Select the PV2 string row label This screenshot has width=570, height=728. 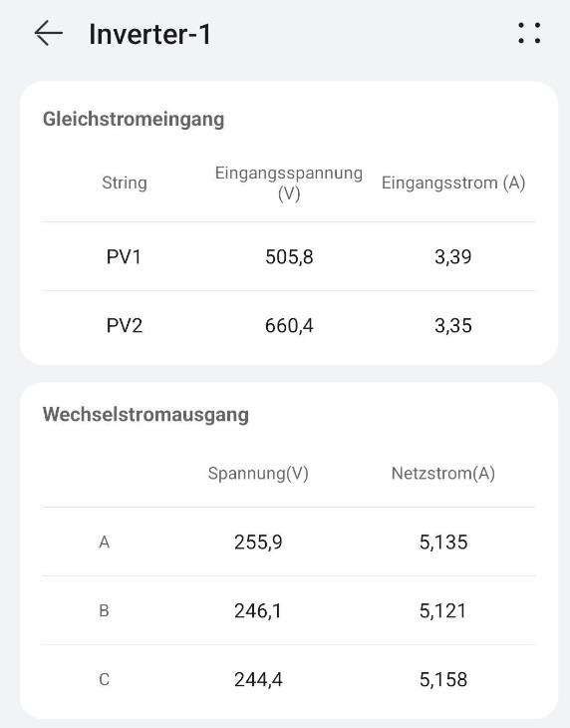point(125,325)
